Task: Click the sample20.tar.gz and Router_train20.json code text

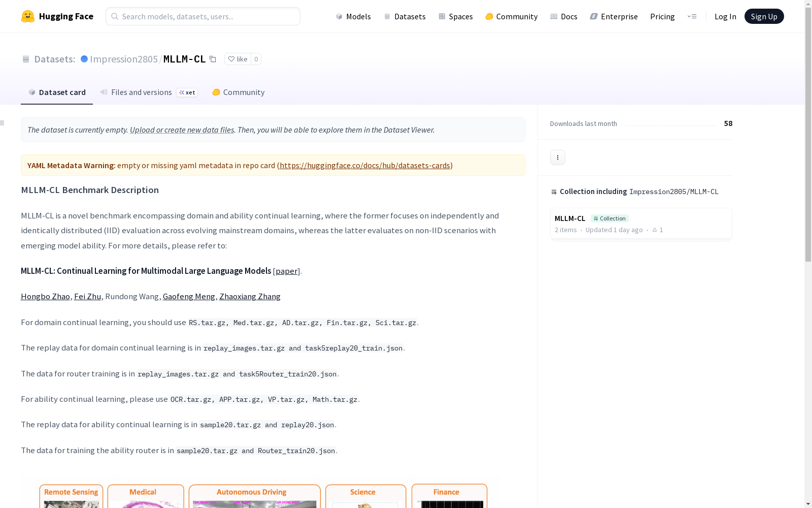Action: pyautogui.click(x=256, y=451)
